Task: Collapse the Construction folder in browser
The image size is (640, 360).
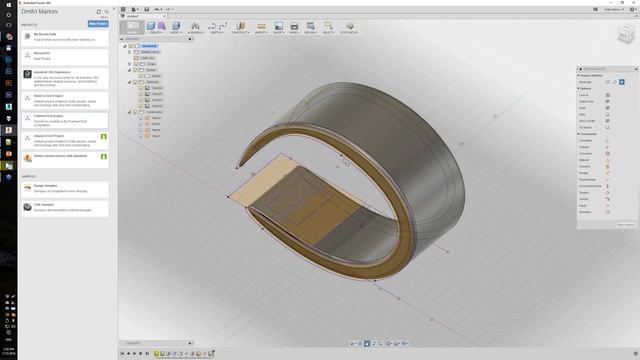Action: click(130, 112)
